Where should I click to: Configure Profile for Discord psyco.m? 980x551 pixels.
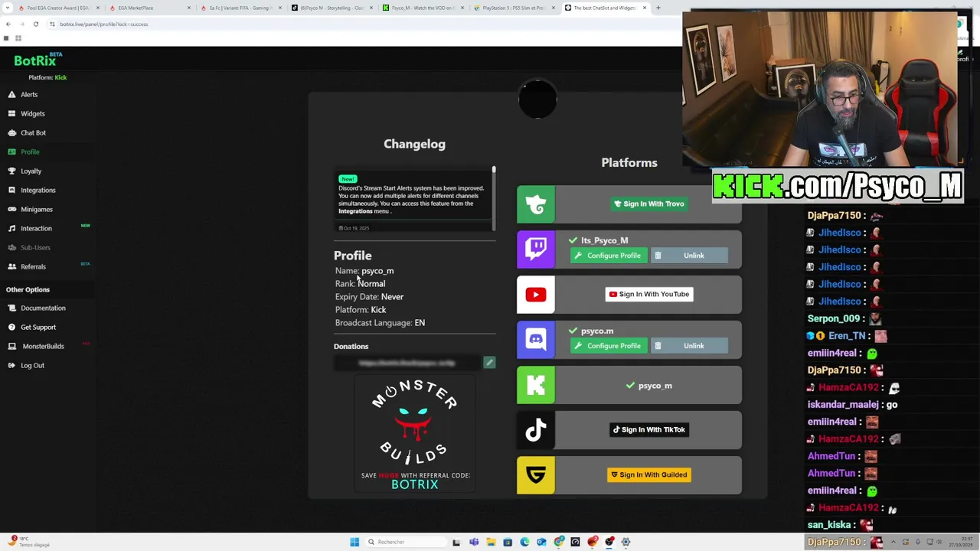[609, 346]
